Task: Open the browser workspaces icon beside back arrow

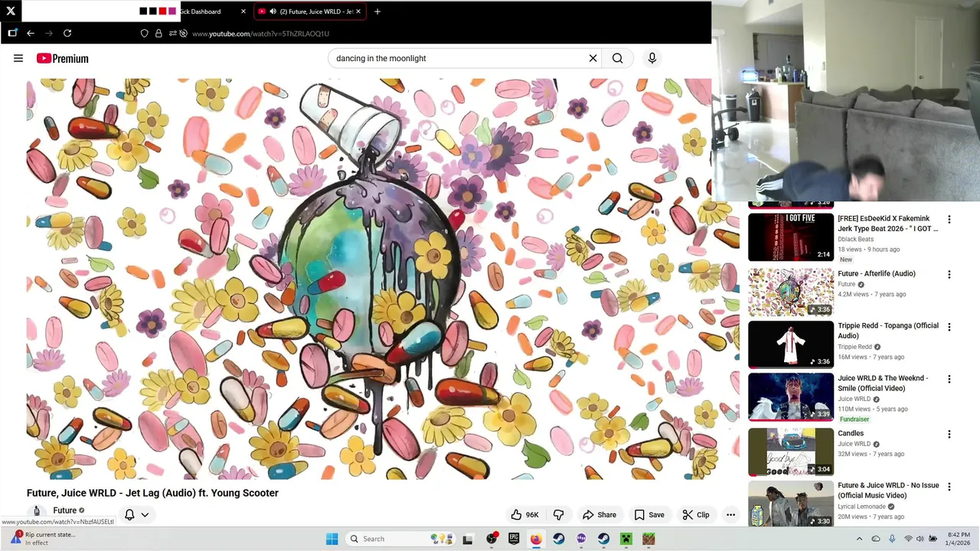Action: coord(12,33)
